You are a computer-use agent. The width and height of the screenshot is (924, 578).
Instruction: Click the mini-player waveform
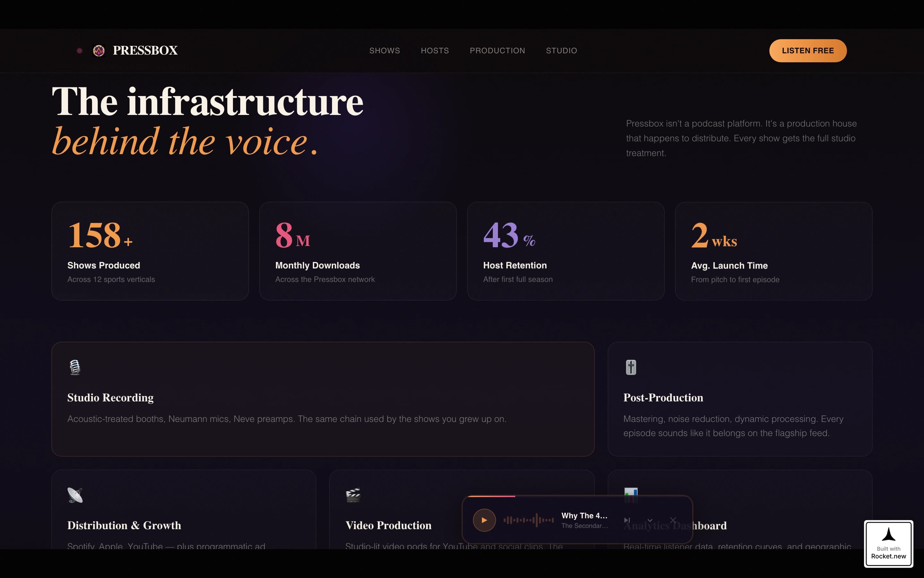[528, 520]
